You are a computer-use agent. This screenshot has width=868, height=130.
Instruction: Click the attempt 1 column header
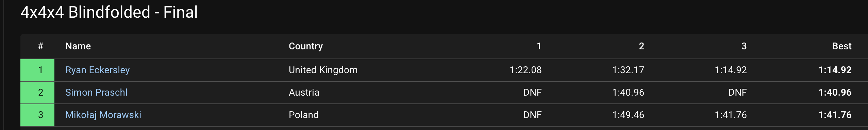[x=539, y=46]
